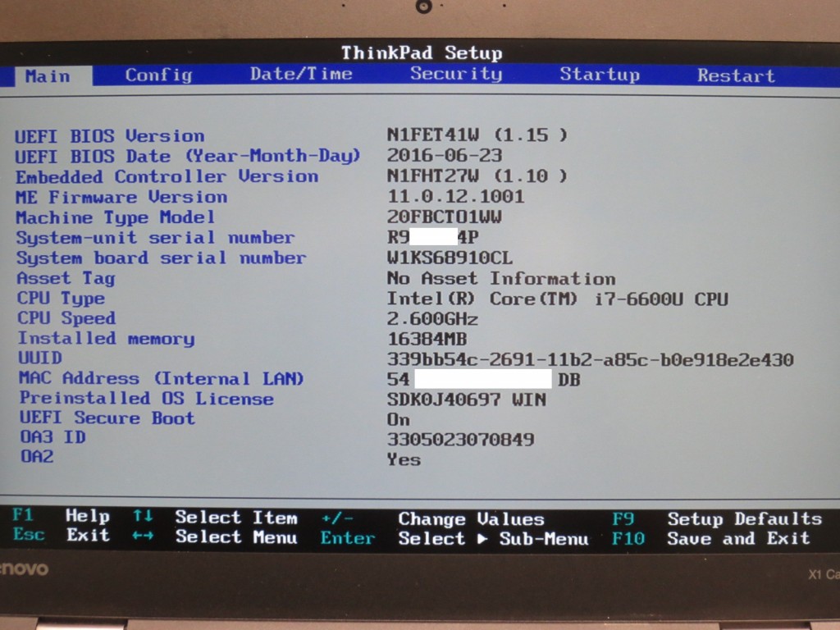The width and height of the screenshot is (840, 630).
Task: Select the 3305023070849 ID value
Action: pos(461,440)
